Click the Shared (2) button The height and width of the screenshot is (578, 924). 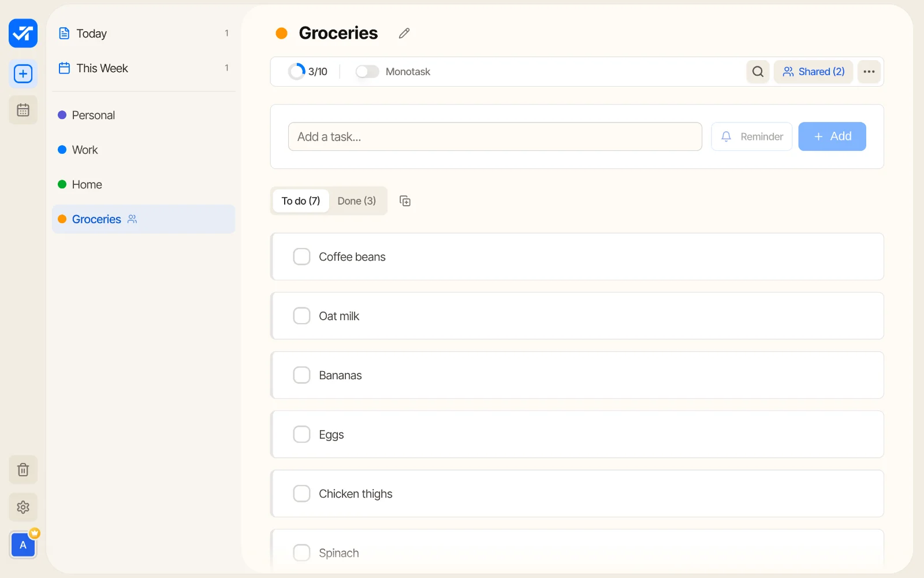coord(813,72)
